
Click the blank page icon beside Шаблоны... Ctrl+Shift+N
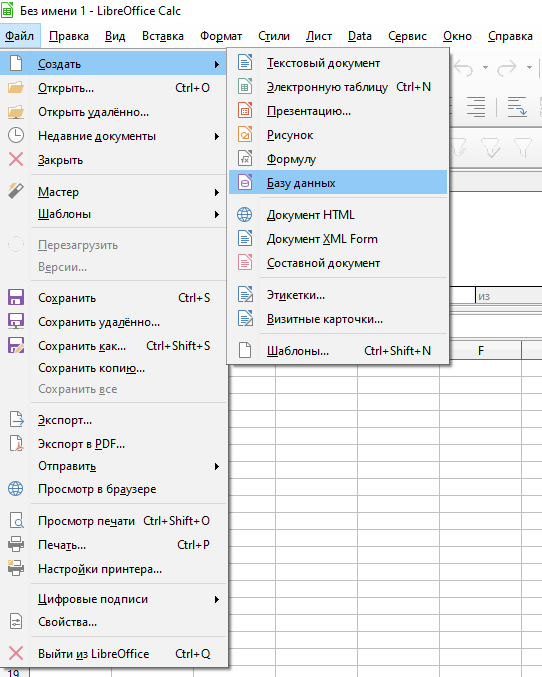(x=245, y=351)
